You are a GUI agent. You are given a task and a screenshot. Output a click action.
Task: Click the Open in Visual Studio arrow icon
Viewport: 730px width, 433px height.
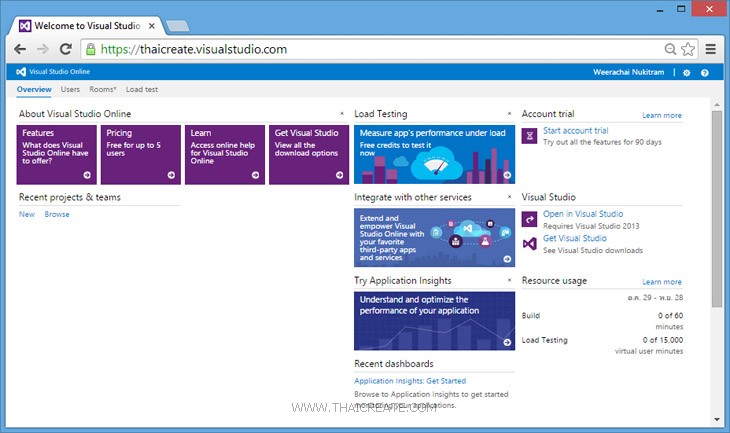(x=529, y=219)
